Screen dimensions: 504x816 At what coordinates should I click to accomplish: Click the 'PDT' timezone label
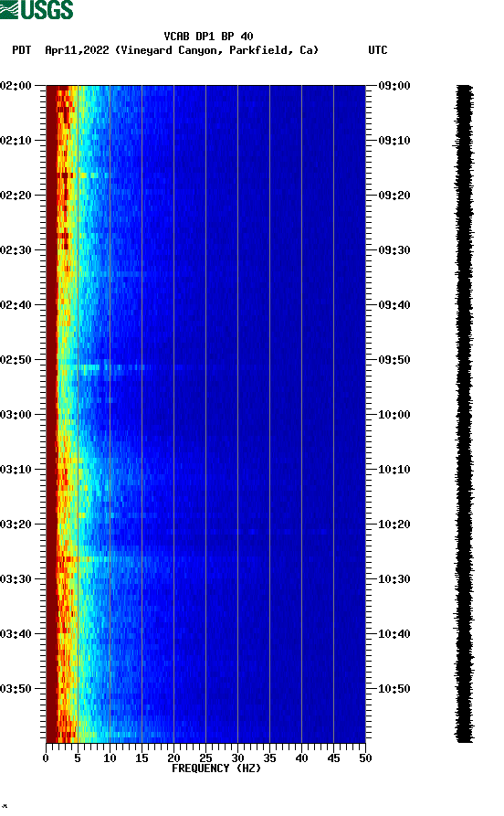point(21,50)
